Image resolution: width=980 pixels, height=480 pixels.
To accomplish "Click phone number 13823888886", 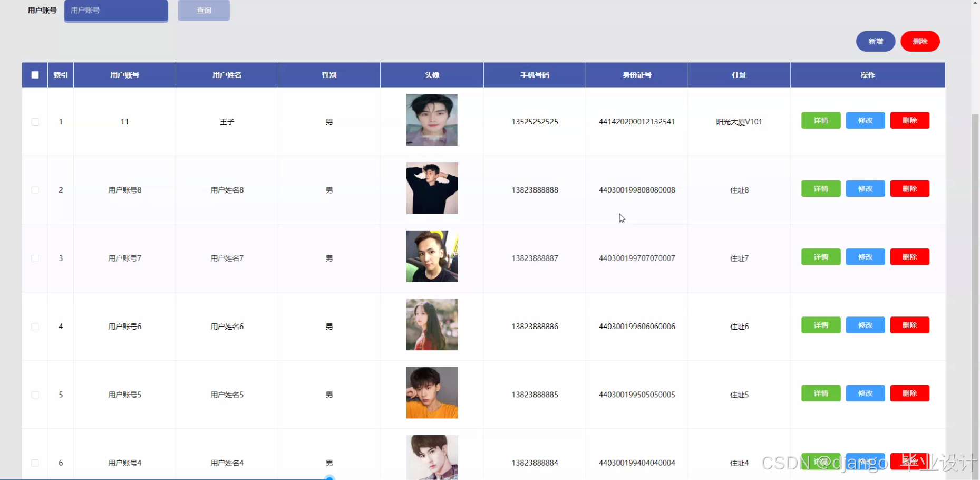I will [x=535, y=327].
